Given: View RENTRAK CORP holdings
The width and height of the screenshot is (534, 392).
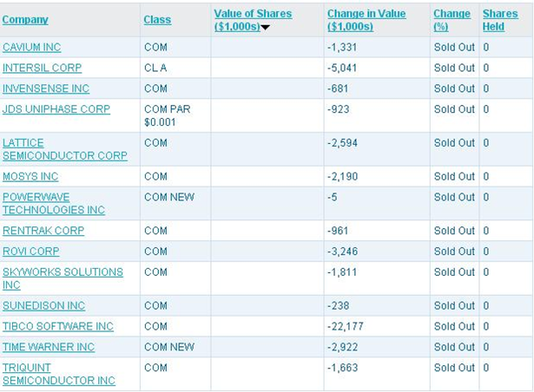Looking at the screenshot, I should coord(43,231).
